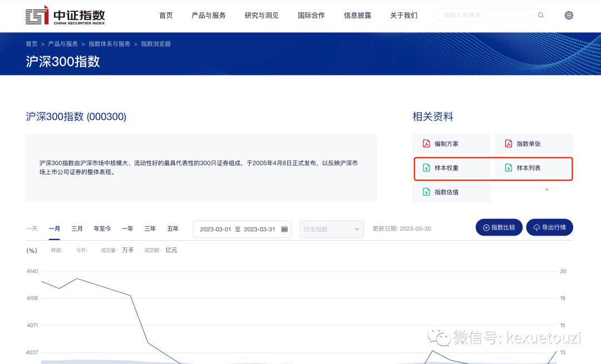Select the 三月 time range tab
601x364 pixels.
(x=77, y=228)
